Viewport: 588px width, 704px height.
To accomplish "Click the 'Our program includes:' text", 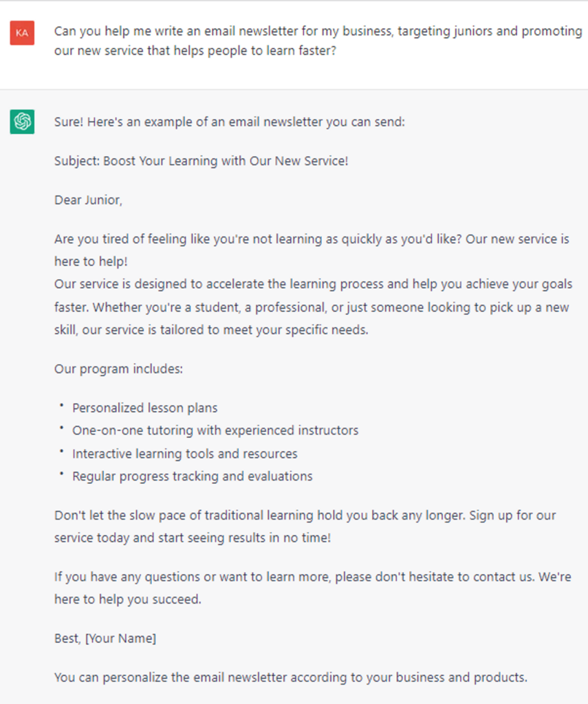I will pos(118,368).
